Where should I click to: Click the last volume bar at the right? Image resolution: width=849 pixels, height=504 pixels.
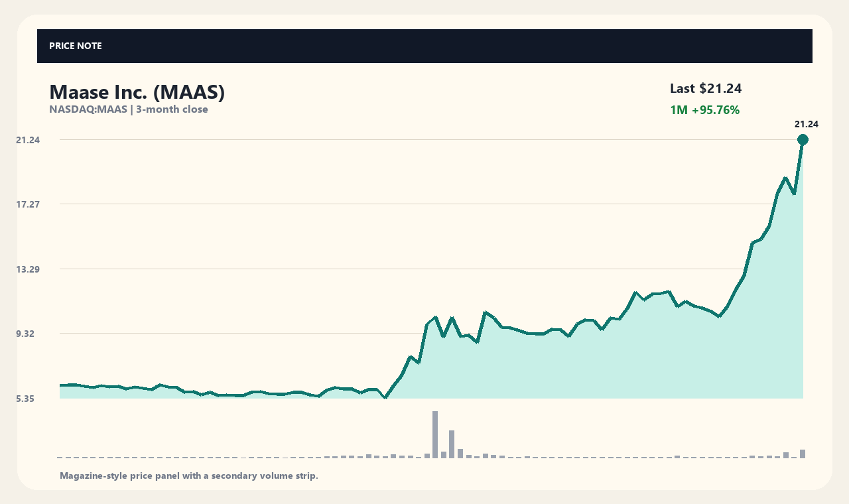pyautogui.click(x=803, y=454)
